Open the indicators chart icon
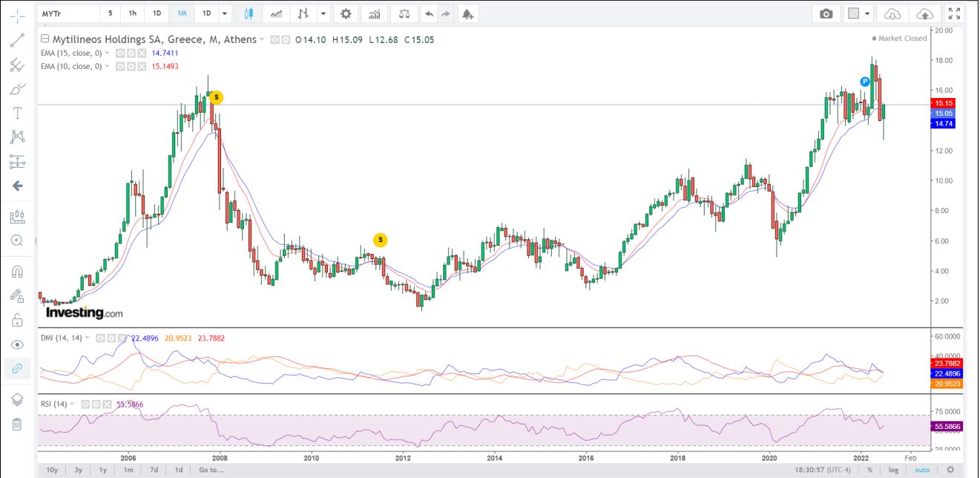The height and width of the screenshot is (478, 980). point(375,13)
